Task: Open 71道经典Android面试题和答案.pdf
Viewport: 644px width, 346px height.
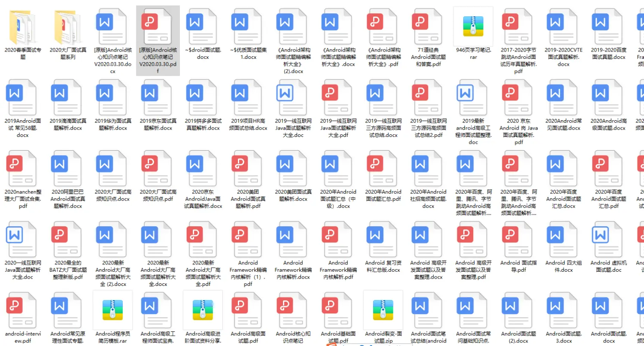Action: point(428,26)
